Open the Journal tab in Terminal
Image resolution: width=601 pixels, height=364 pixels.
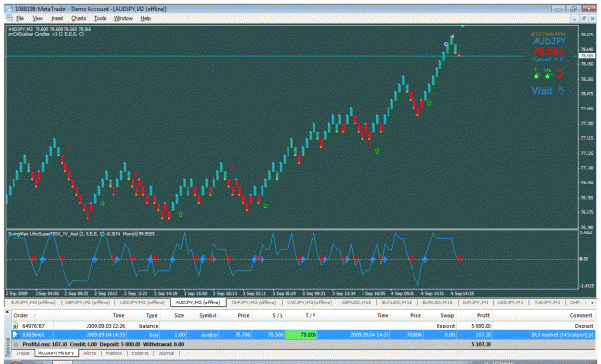pos(166,353)
